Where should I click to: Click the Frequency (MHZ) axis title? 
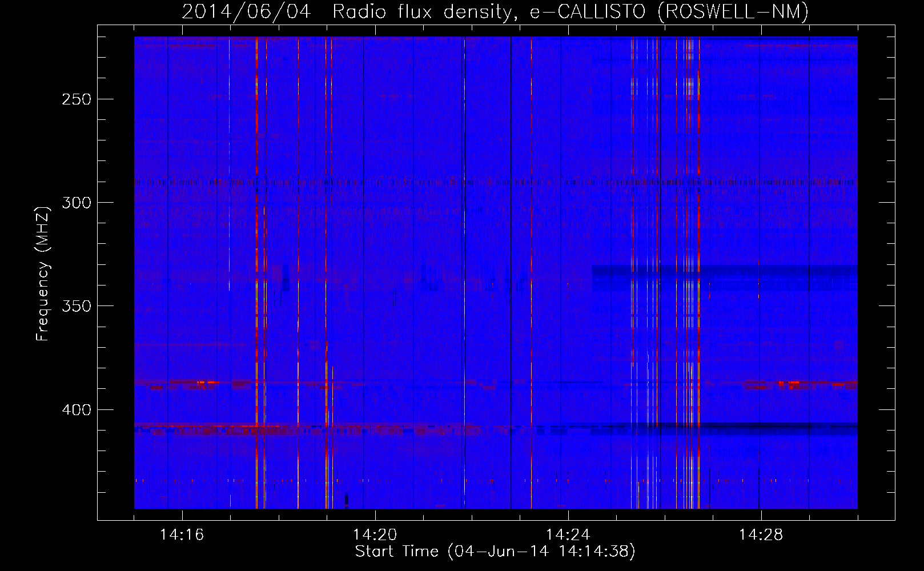pos(43,274)
